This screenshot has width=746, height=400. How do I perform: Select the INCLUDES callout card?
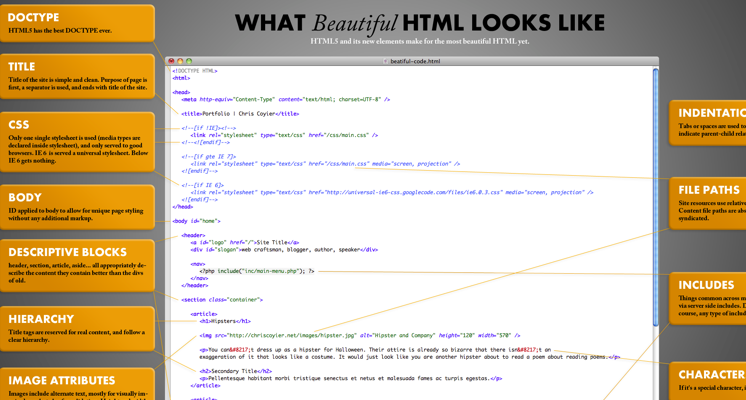point(707,298)
